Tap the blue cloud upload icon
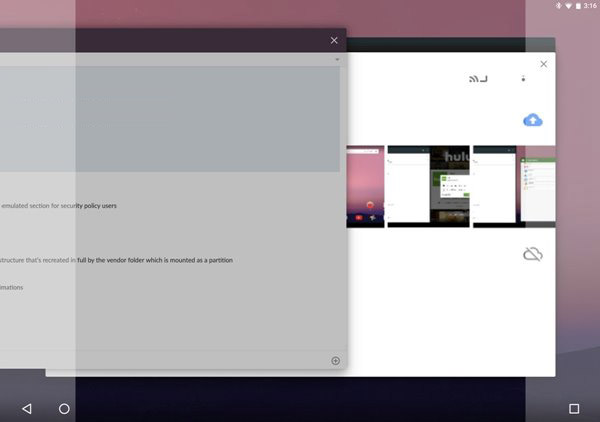Image resolution: width=600 pixels, height=422 pixels. coord(533,120)
